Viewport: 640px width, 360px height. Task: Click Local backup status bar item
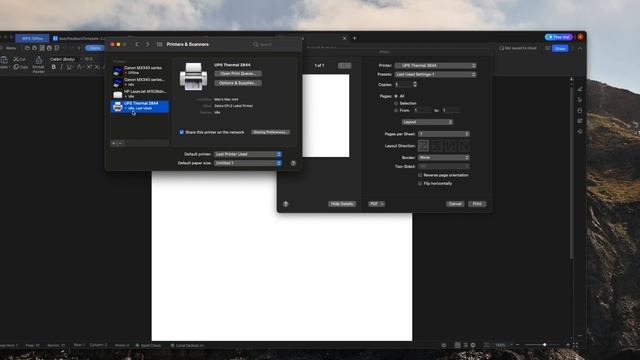[187, 345]
